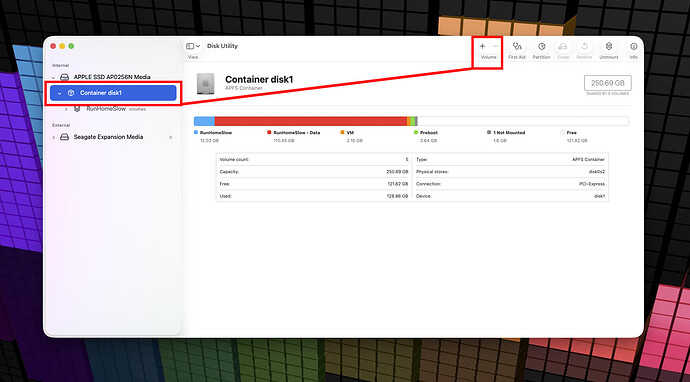Click the External section header

click(x=61, y=125)
